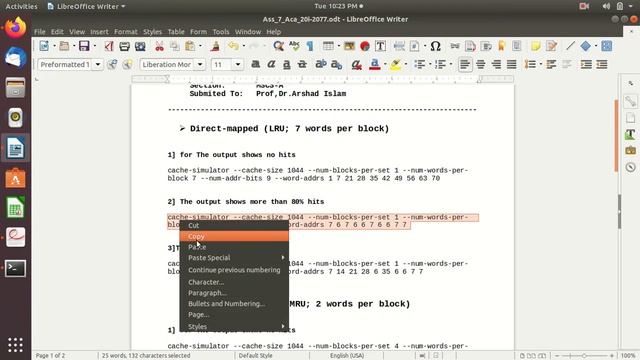
Task: Click the zoom slider in the status bar
Action: coord(584,356)
